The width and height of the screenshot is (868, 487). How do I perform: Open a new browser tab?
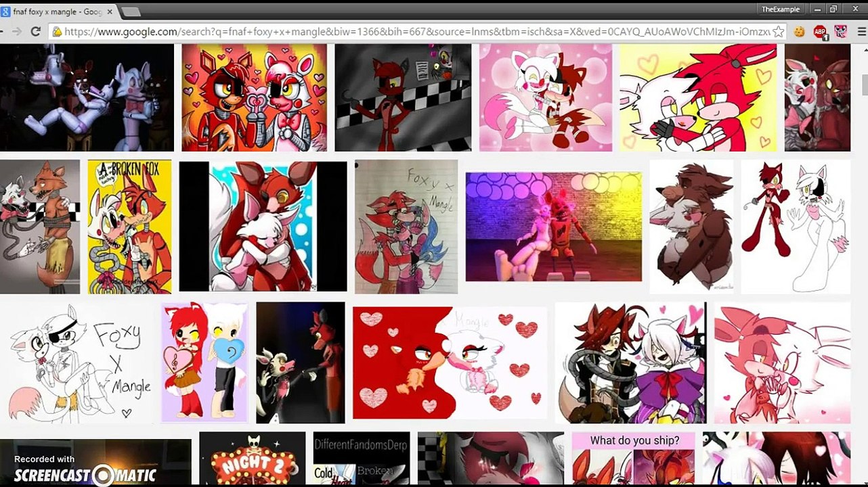tap(131, 11)
